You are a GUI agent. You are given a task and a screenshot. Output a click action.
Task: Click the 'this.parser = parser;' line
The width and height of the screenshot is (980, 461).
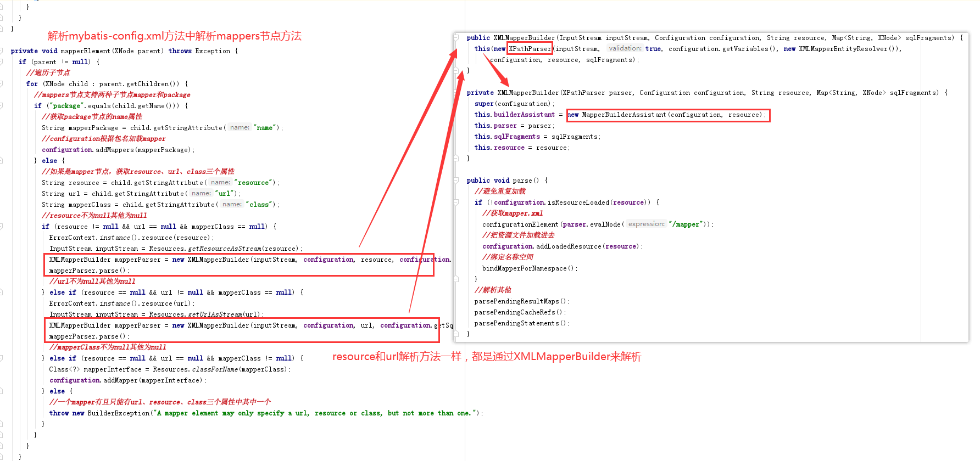[x=515, y=126]
